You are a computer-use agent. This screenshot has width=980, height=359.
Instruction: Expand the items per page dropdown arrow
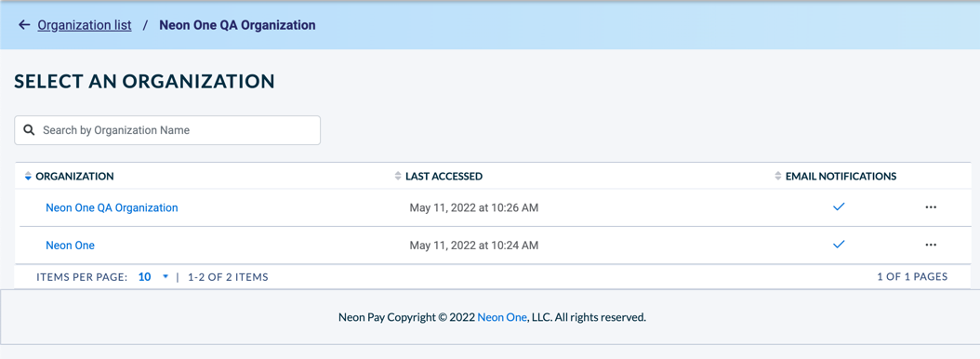(166, 276)
